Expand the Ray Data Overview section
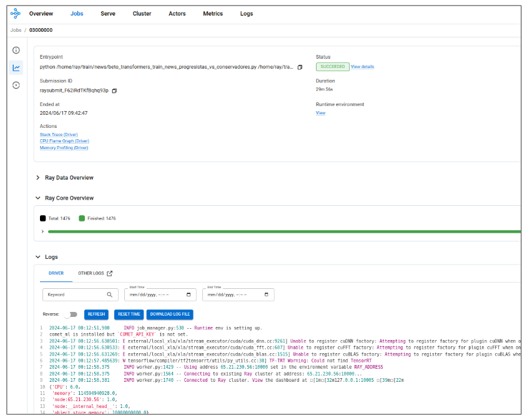Screen dimensions: 532x418 [38, 178]
